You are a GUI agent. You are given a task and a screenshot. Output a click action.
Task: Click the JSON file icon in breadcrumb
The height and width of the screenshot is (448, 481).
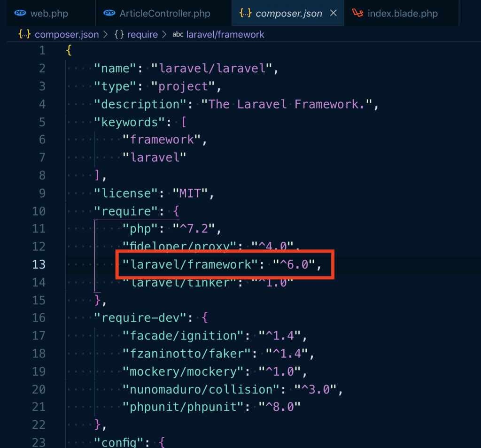click(x=24, y=34)
